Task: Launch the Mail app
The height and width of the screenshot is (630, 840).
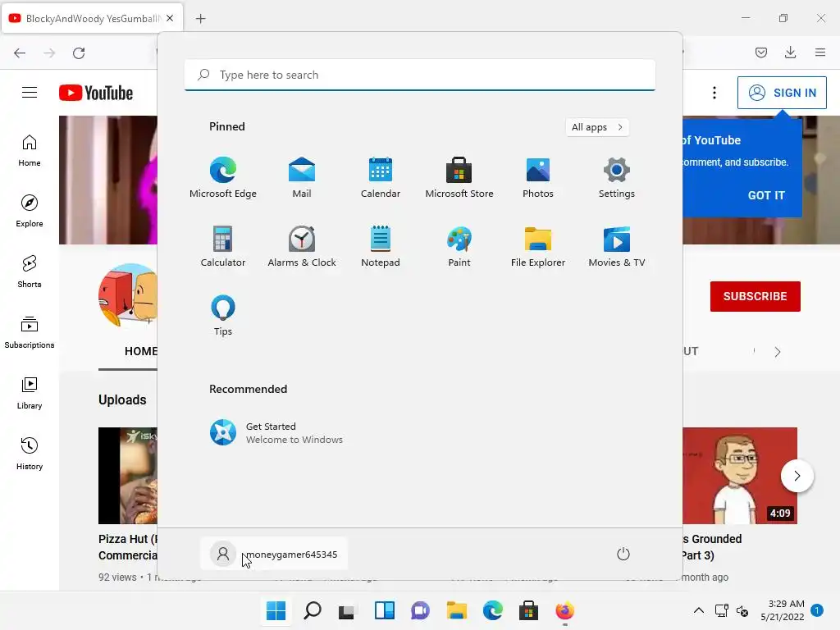Action: pos(302,178)
